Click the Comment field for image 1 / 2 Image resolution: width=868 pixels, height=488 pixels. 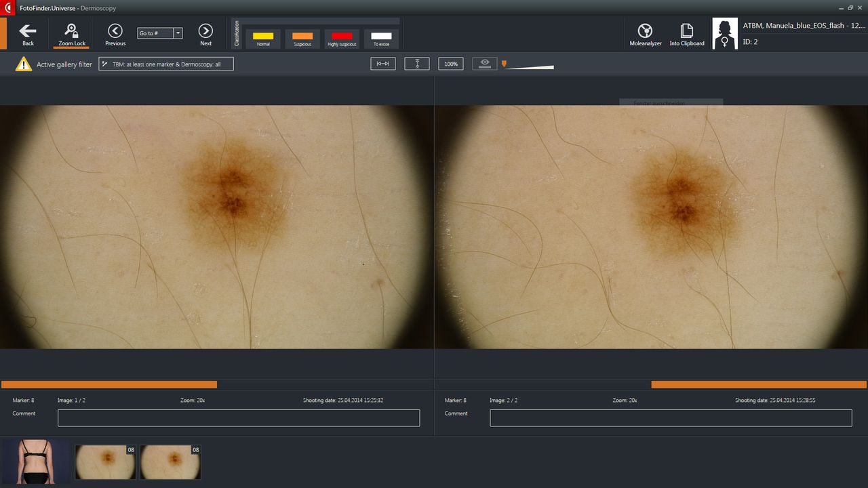pyautogui.click(x=239, y=418)
